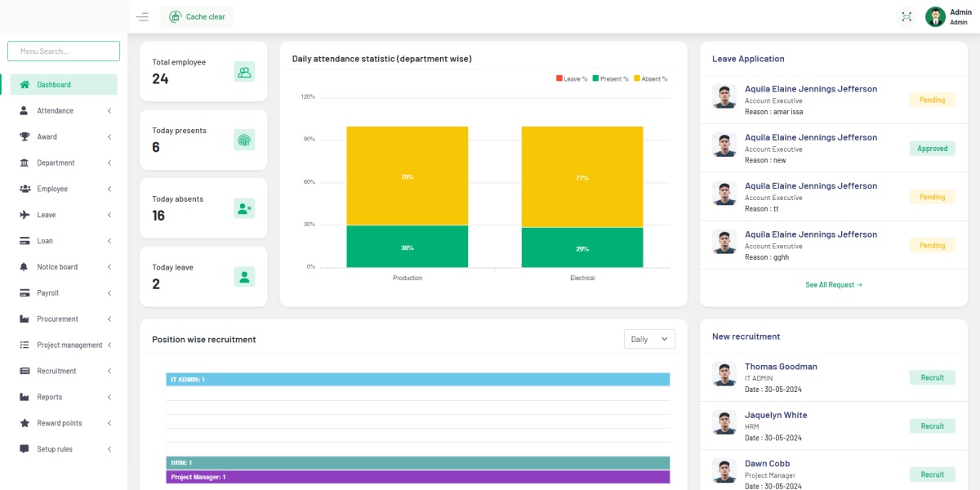The width and height of the screenshot is (980, 490).
Task: Expand the Payroll submenu chevron
Action: pyautogui.click(x=109, y=293)
